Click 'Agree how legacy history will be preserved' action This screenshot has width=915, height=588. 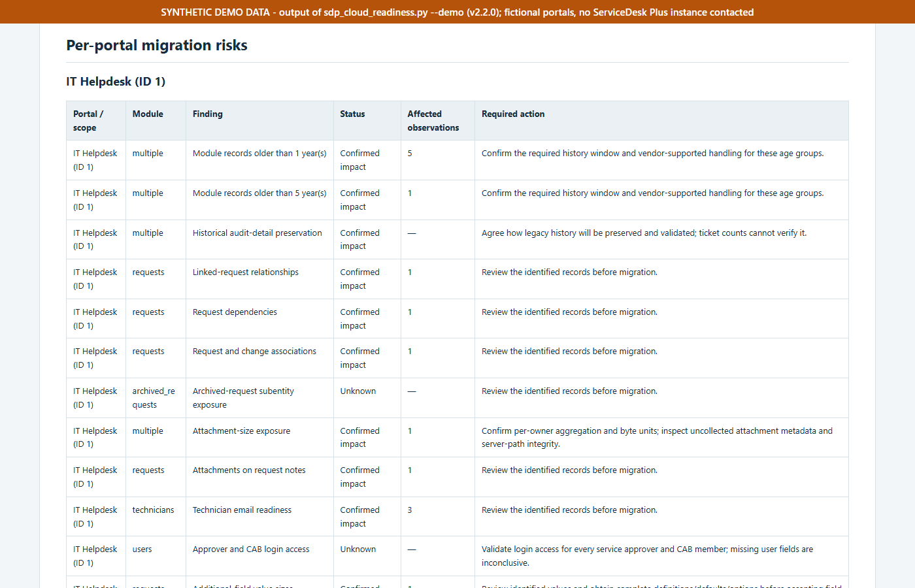(x=644, y=233)
